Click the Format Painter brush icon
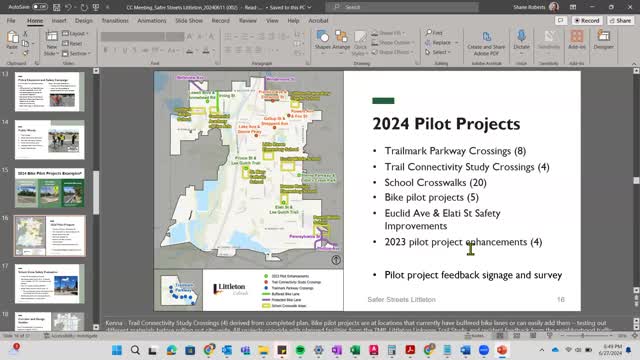The height and width of the screenshot is (360, 640). point(25,53)
